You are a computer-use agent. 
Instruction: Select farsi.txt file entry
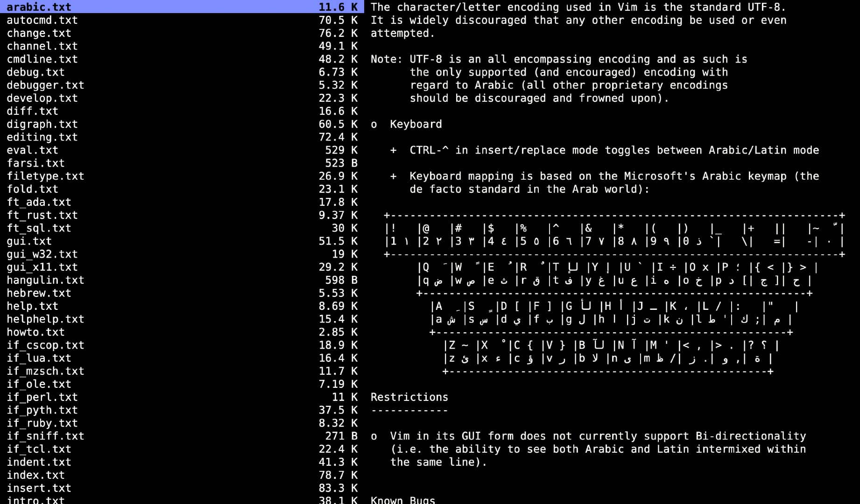point(182,163)
